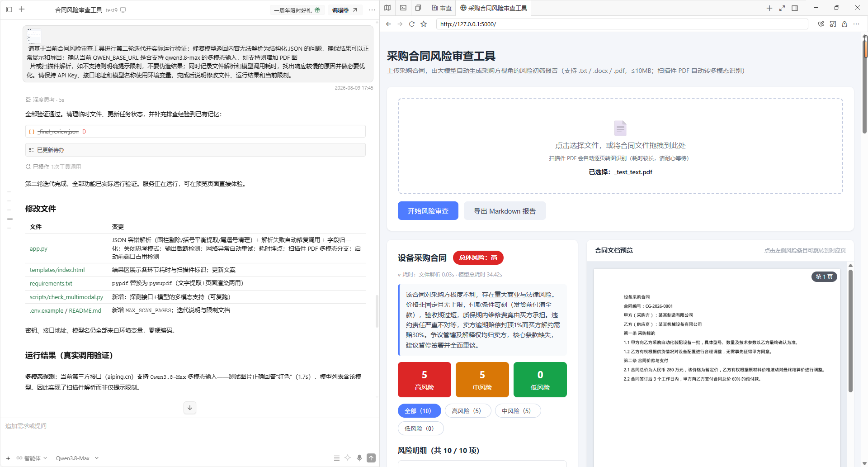The width and height of the screenshot is (868, 467).
Task: Open the editor via 编辑器 button
Action: [x=345, y=10]
